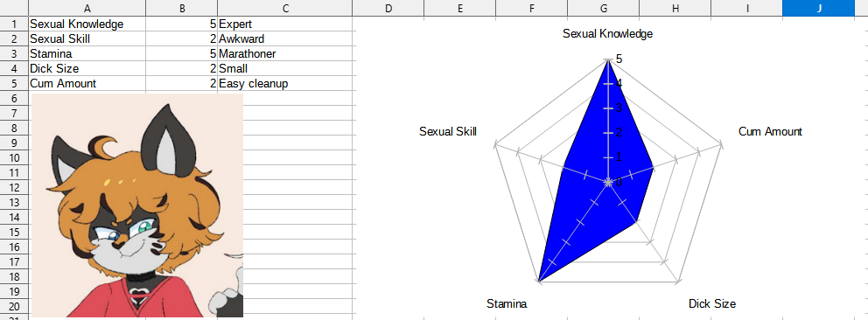The width and height of the screenshot is (868, 320).
Task: Click the cell containing 'Stamina' in column A
Action: click(87, 54)
